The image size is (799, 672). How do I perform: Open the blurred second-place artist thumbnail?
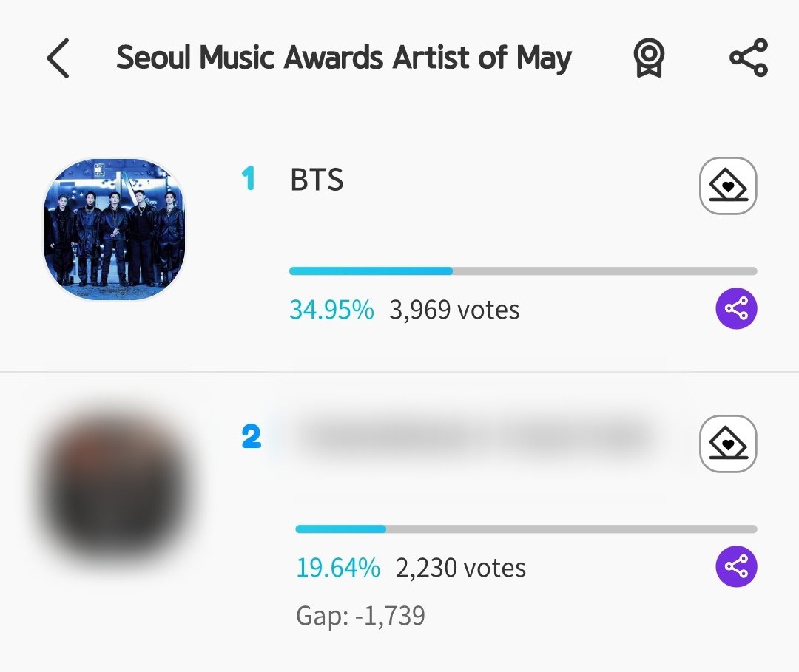pyautogui.click(x=115, y=488)
